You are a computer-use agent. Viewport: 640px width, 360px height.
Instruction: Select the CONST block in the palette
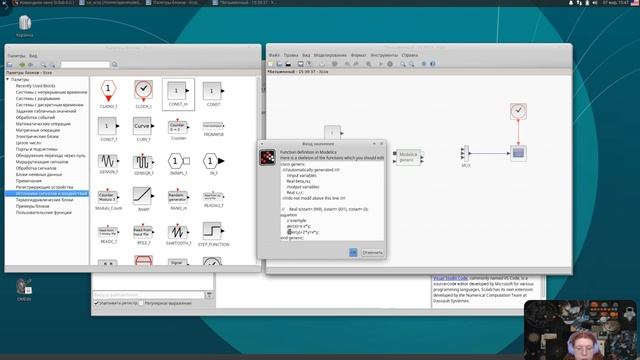[213, 93]
